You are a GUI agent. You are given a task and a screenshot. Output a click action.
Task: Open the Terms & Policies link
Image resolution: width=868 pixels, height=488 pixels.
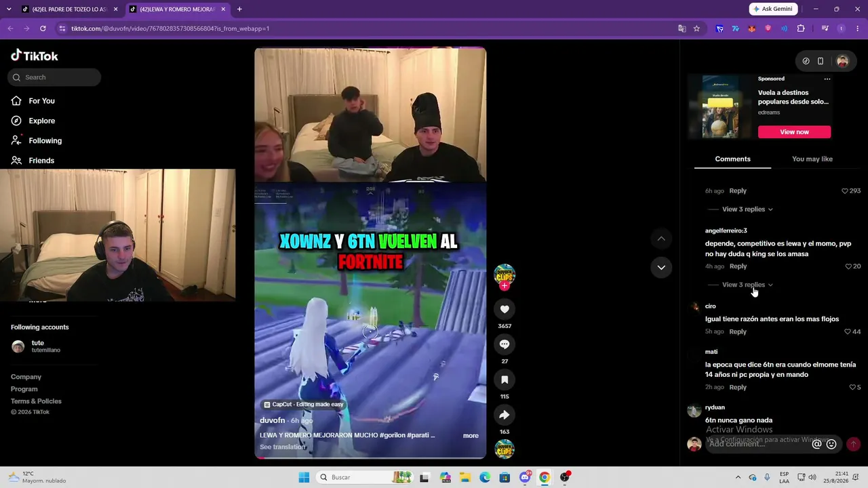(36, 401)
